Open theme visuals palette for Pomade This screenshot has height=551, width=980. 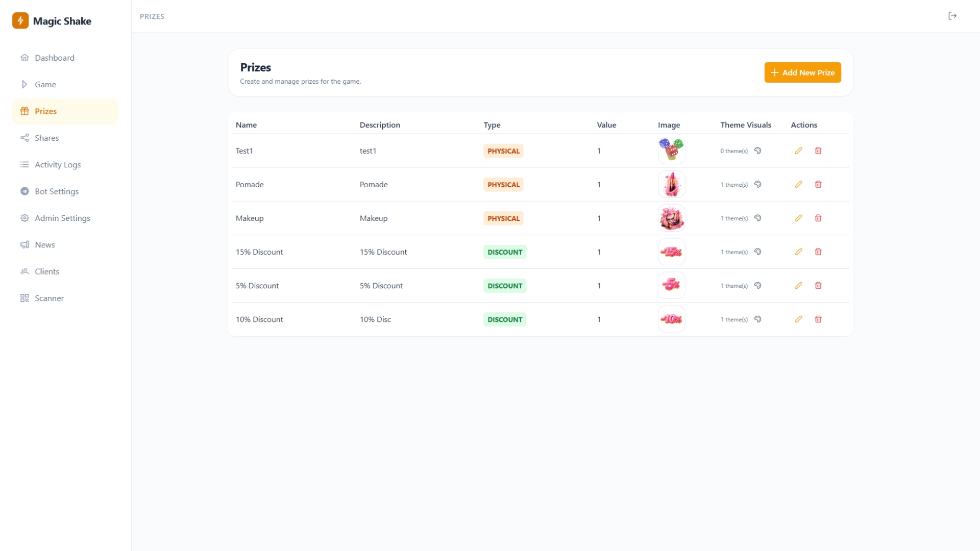758,185
